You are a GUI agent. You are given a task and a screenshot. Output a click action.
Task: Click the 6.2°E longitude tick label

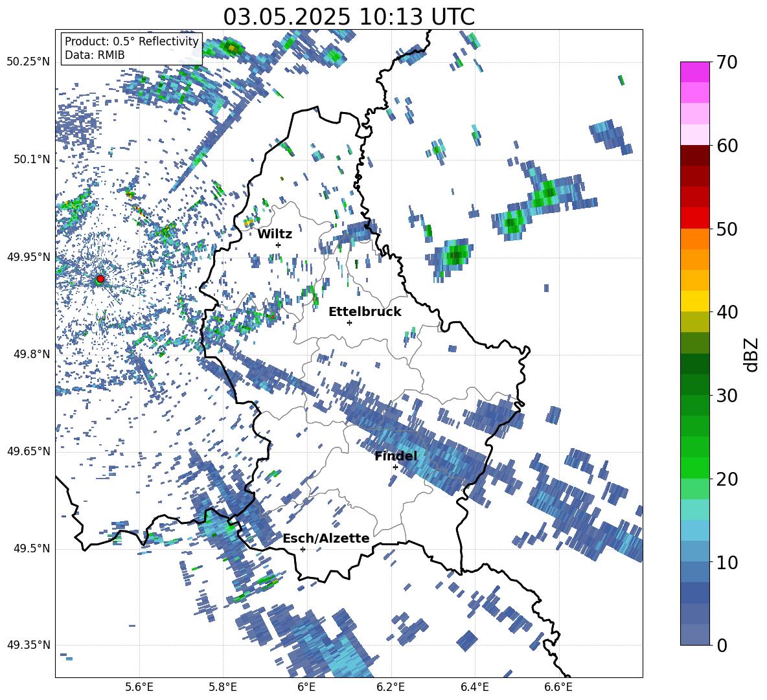point(391,688)
